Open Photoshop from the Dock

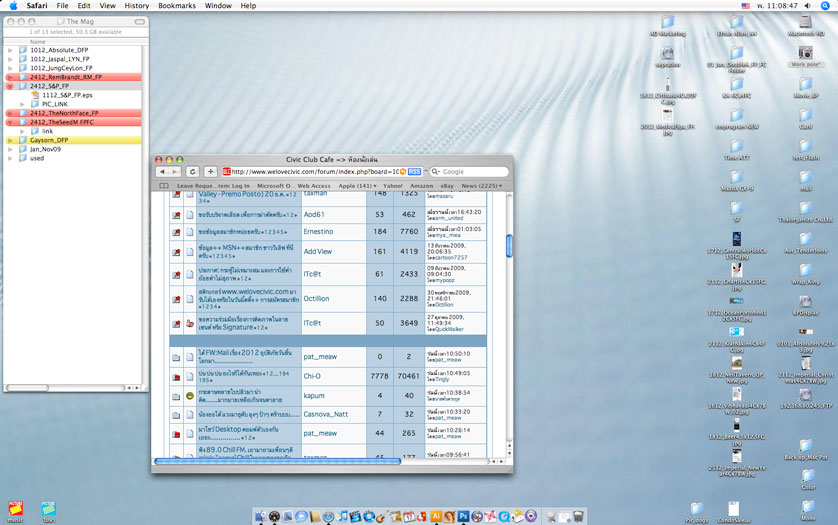463,516
